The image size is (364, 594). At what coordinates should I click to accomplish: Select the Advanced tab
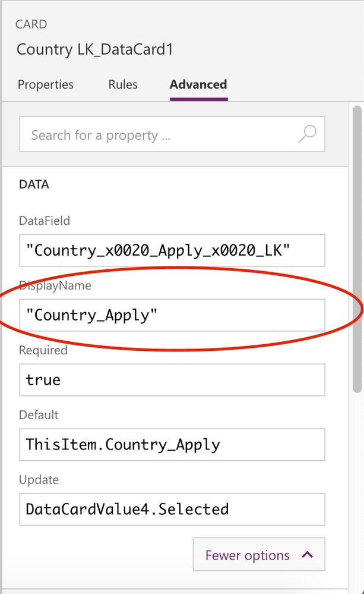[199, 84]
